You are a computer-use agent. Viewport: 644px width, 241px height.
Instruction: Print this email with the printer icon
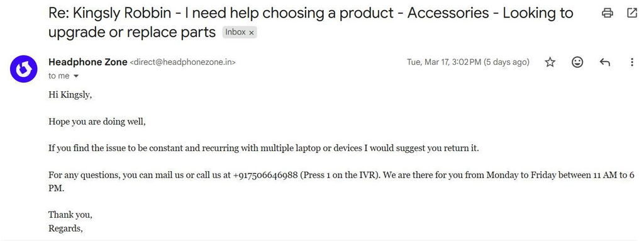click(x=607, y=13)
